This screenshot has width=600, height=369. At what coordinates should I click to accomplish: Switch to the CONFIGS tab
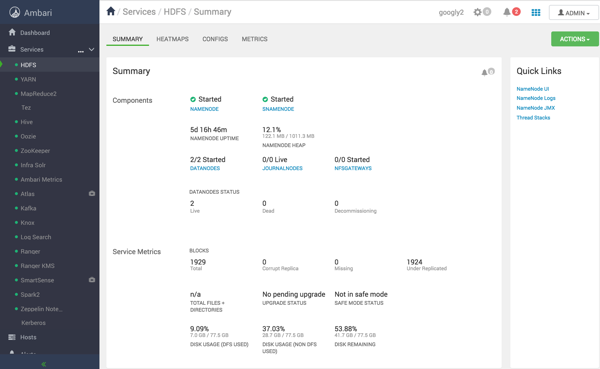pyautogui.click(x=215, y=39)
